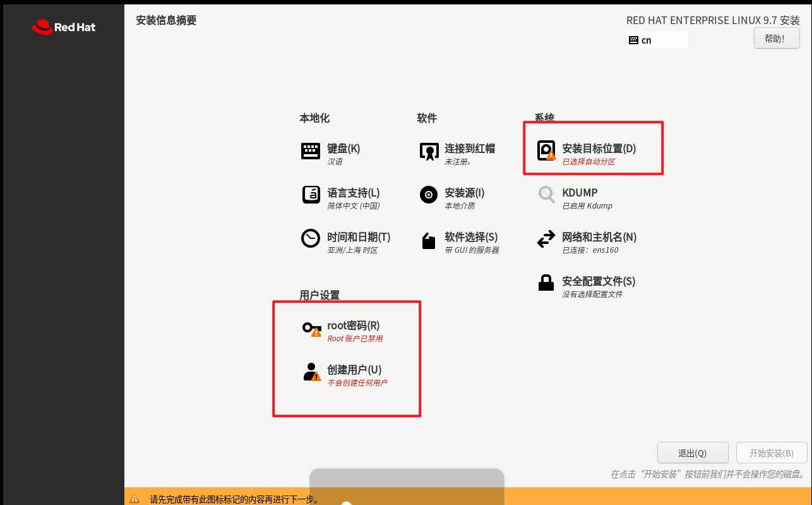The width and height of the screenshot is (812, 505).
Task: Click the 已选择自动分区 status text
Action: tap(588, 162)
